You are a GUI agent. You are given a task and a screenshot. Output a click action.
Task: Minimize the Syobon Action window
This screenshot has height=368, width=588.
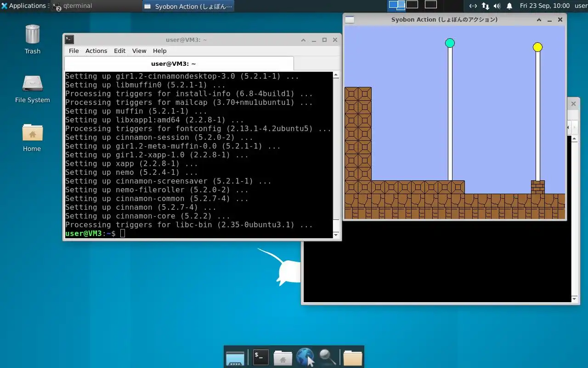pyautogui.click(x=549, y=20)
